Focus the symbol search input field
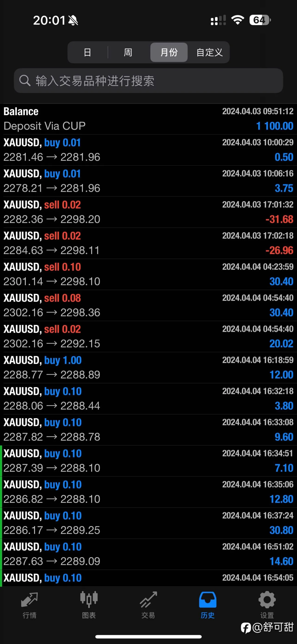The image size is (297, 644). tap(148, 81)
